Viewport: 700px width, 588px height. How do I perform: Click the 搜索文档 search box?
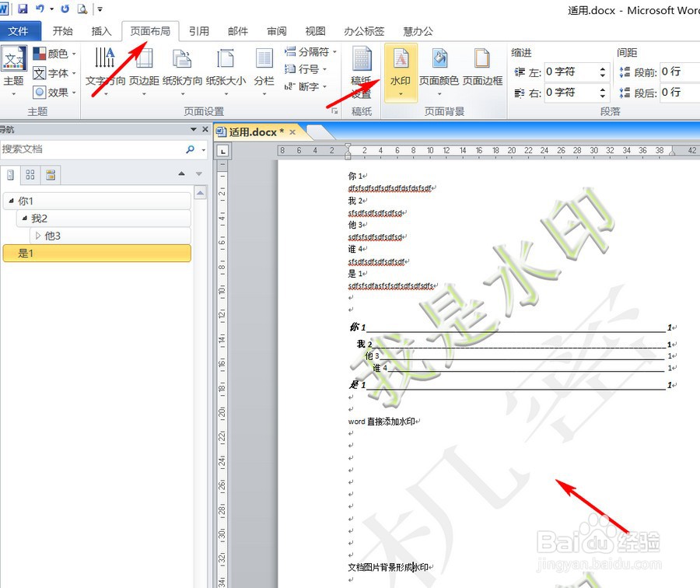(x=92, y=149)
